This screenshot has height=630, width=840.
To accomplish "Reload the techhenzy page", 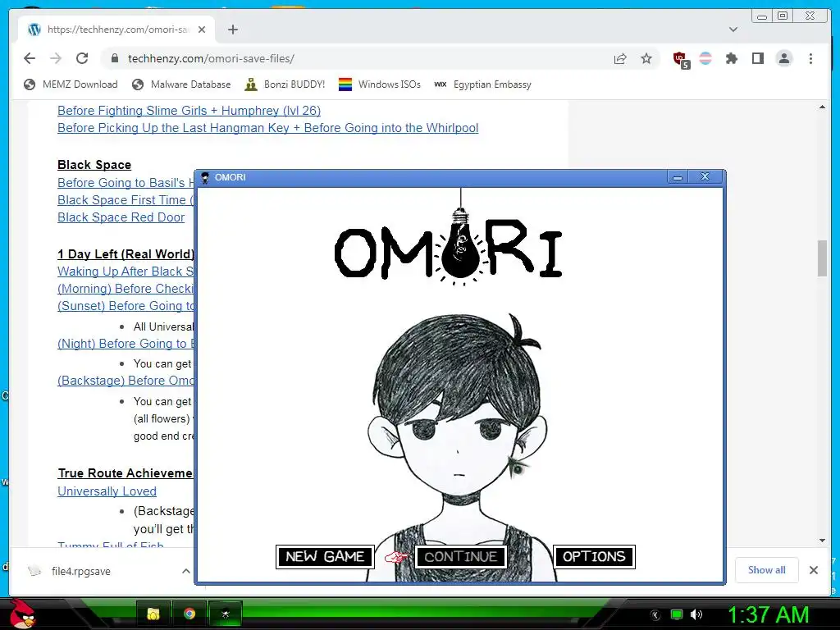I will click(x=82, y=58).
